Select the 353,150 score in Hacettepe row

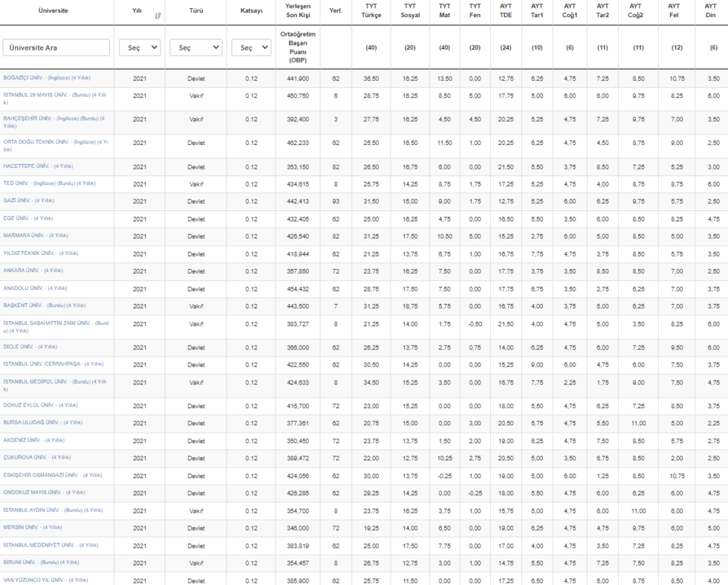[x=298, y=167]
